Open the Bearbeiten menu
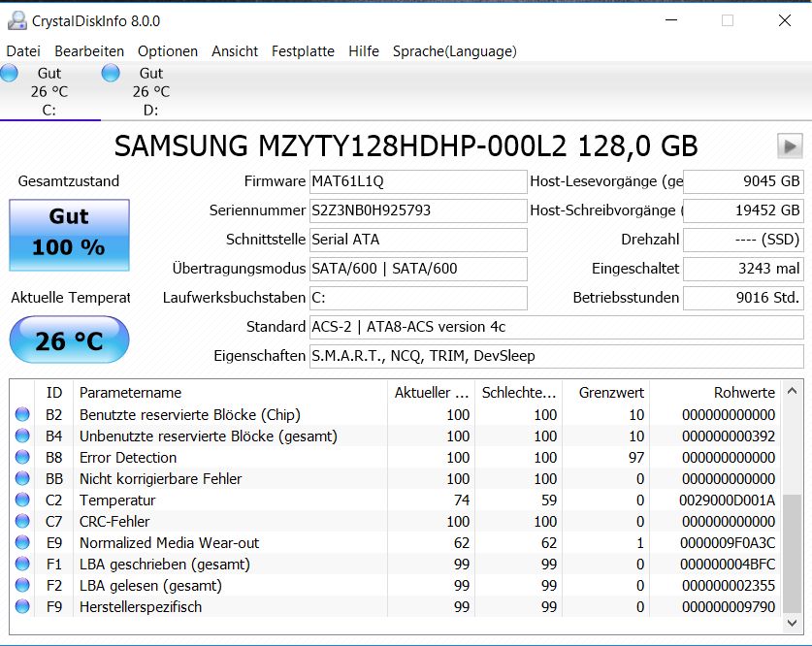 (x=89, y=51)
